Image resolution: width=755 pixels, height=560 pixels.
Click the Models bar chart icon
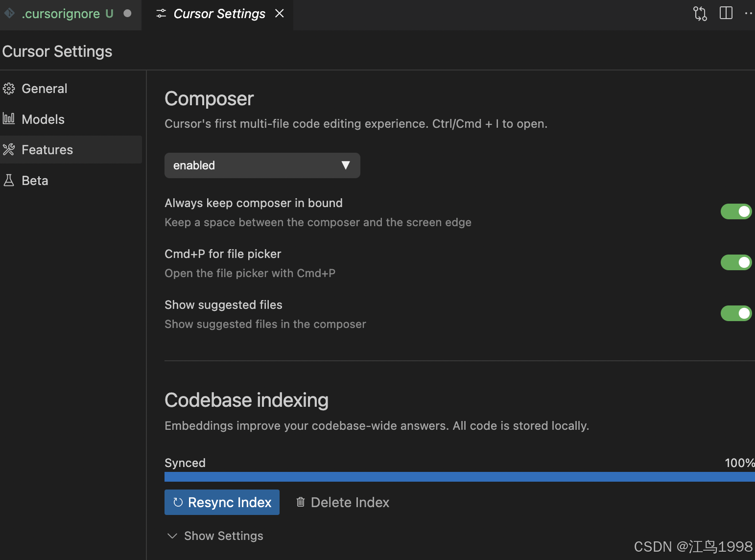[9, 118]
